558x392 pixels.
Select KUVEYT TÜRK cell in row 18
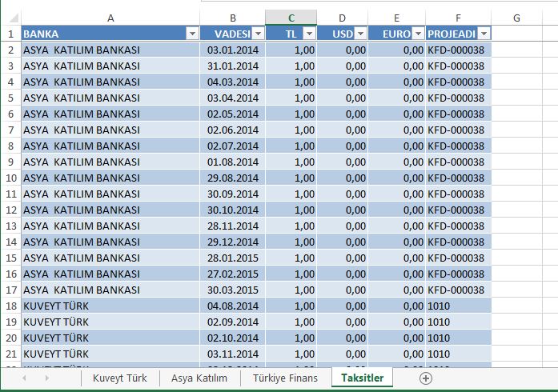click(110, 306)
